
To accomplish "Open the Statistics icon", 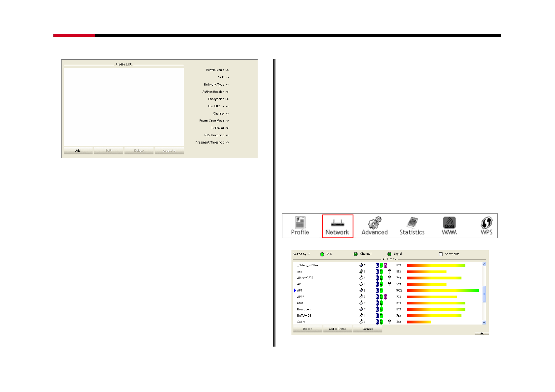I will (x=412, y=226).
